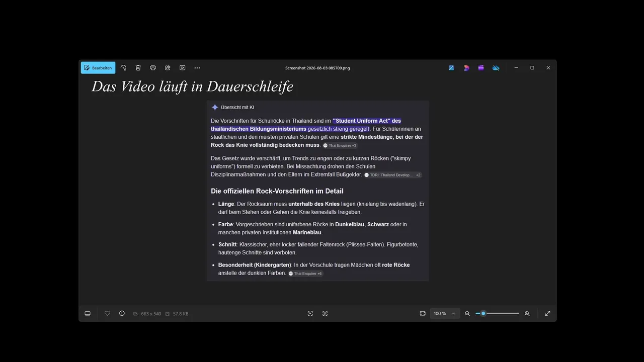The width and height of the screenshot is (644, 362).
Task: Delete the image using the trash icon
Action: point(138,68)
